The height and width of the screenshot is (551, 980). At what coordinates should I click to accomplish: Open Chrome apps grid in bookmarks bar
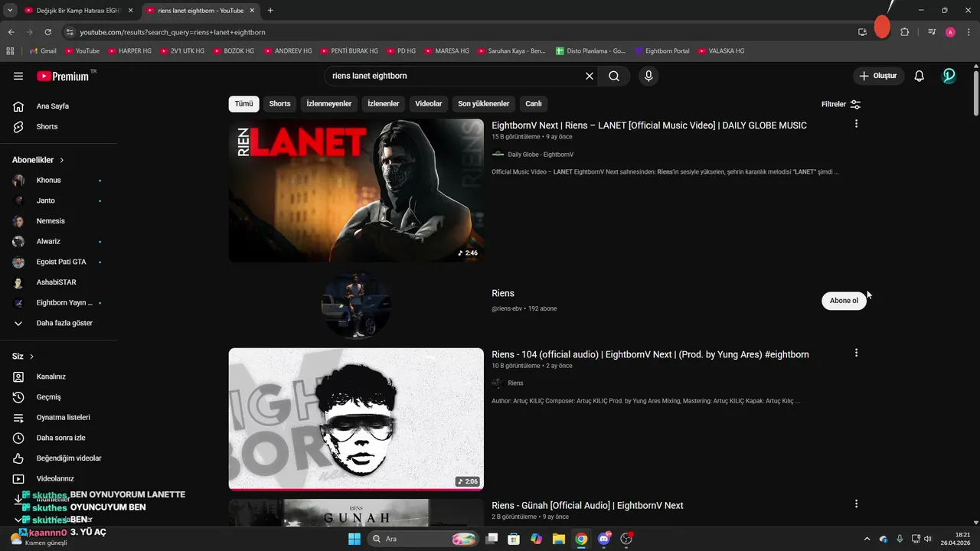(10, 51)
